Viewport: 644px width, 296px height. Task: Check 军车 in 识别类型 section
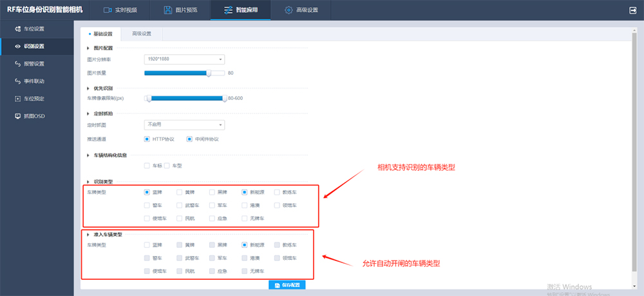(212, 205)
